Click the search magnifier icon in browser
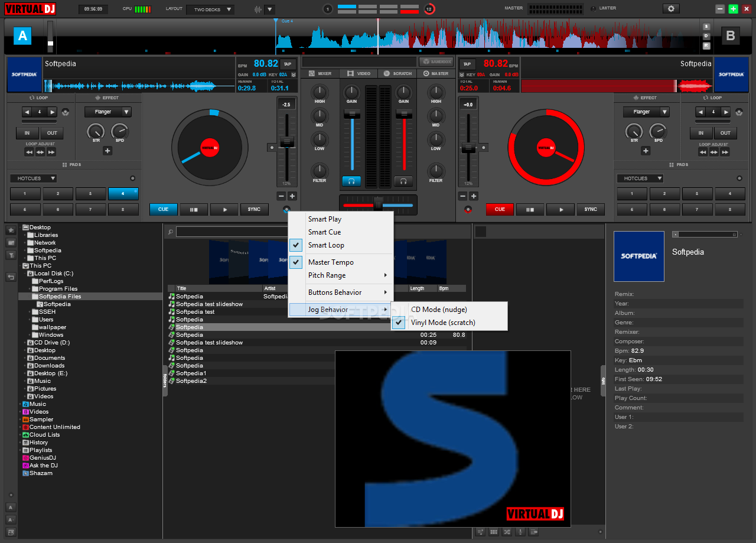This screenshot has width=756, height=543. (x=170, y=232)
